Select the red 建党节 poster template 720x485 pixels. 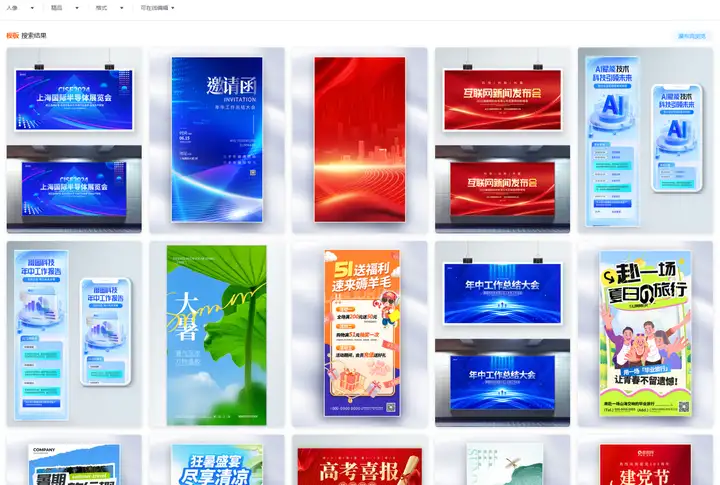pyautogui.click(x=645, y=460)
